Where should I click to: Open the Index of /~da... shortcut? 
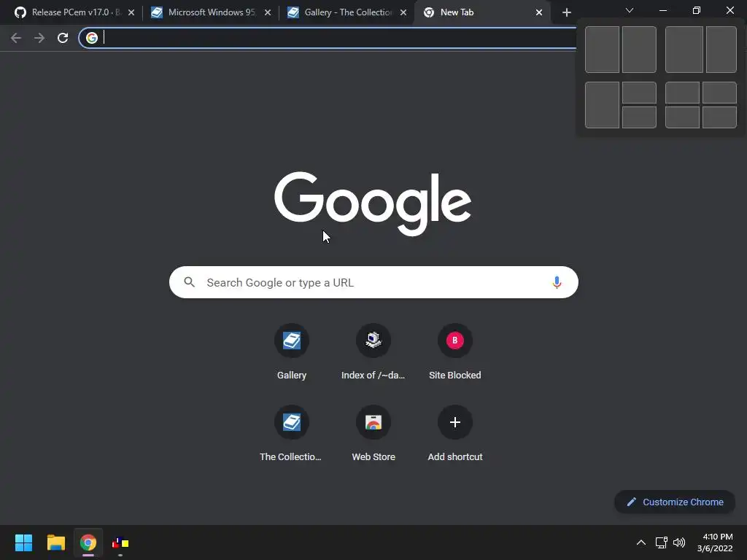[x=373, y=352]
